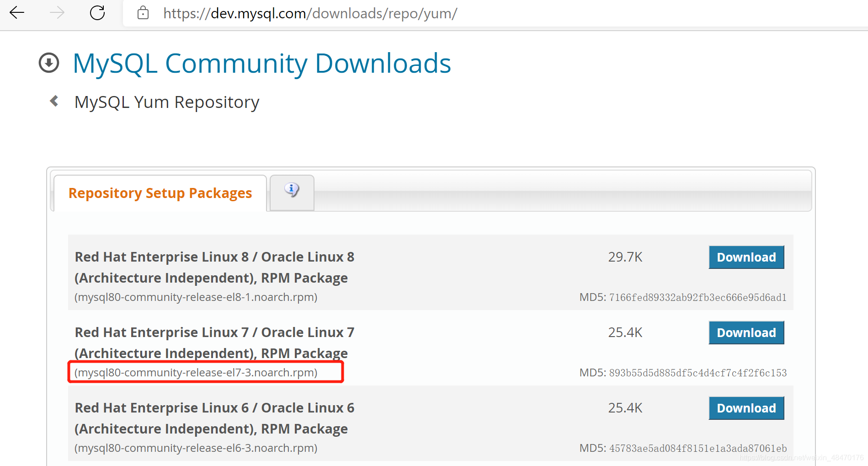
Task: Open the MySQL Yum Repository link
Action: (x=166, y=102)
